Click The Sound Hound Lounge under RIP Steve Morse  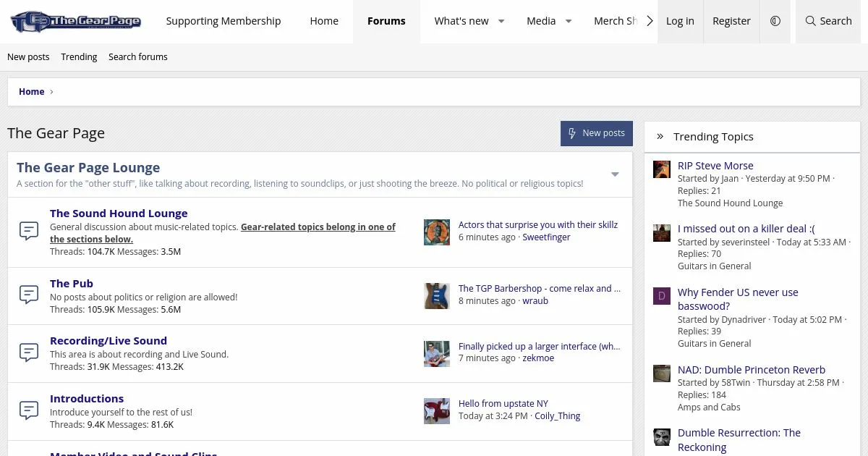pos(731,203)
